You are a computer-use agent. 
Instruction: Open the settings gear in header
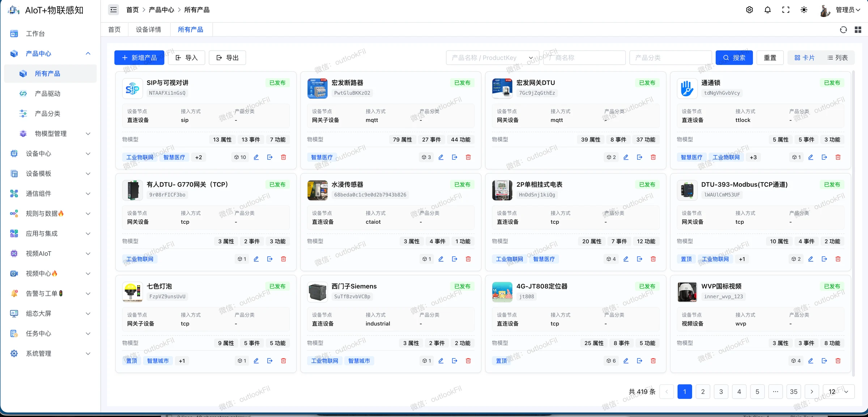click(749, 10)
